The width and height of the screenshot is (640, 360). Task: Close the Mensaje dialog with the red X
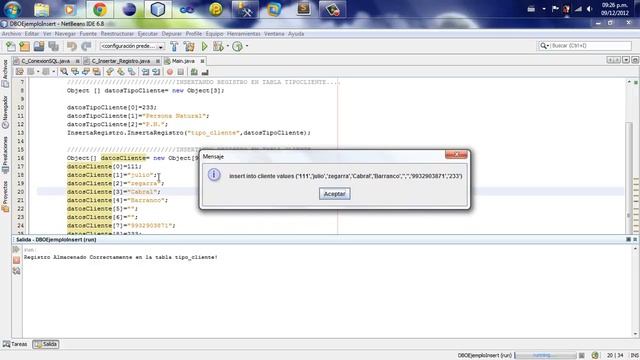click(456, 155)
